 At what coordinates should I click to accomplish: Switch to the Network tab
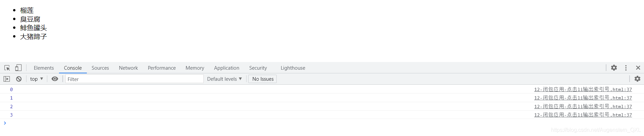128,68
